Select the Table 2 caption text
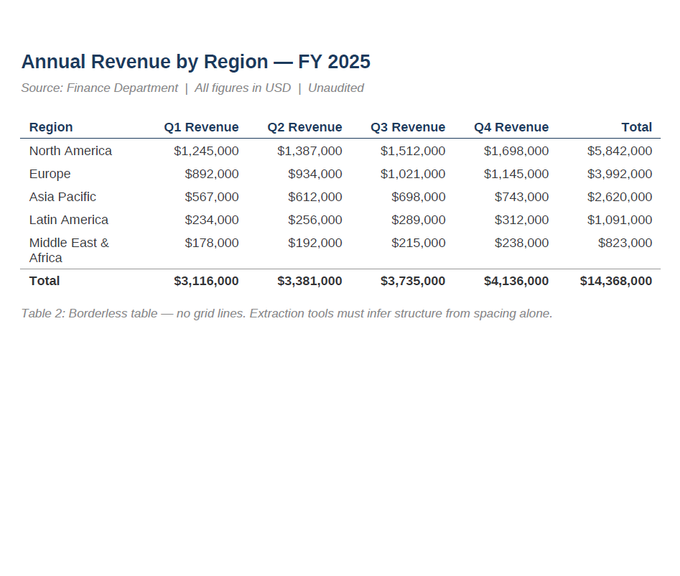 287,314
